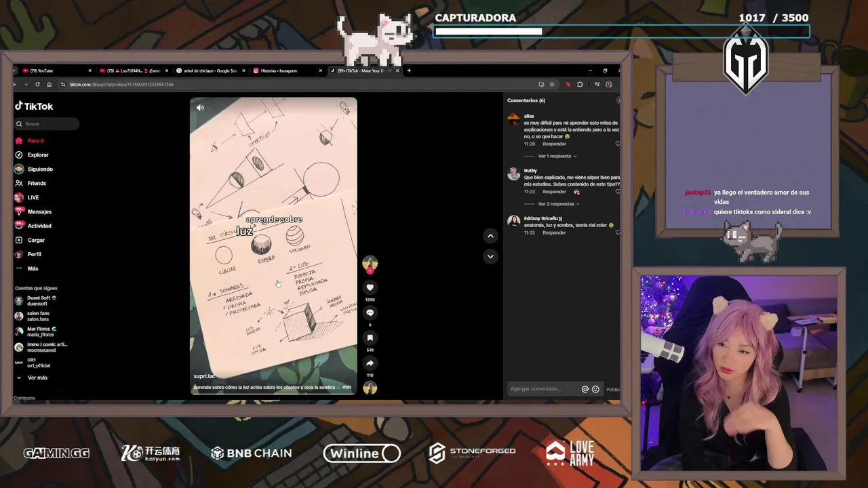
Task: Expand Ver 1 respuesta under alias comment
Action: tap(557, 156)
